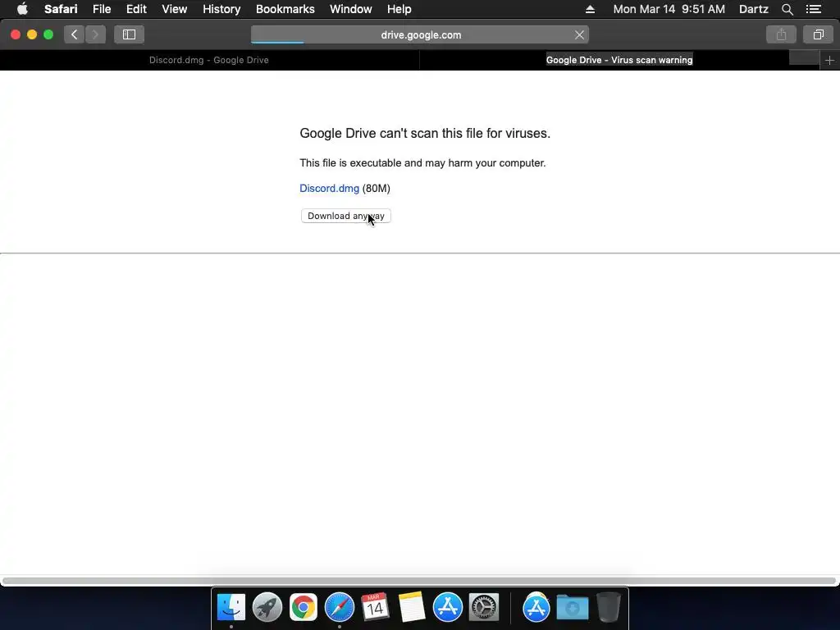Image resolution: width=840 pixels, height=630 pixels.
Task: Click the page loading progress bar
Action: (x=277, y=43)
